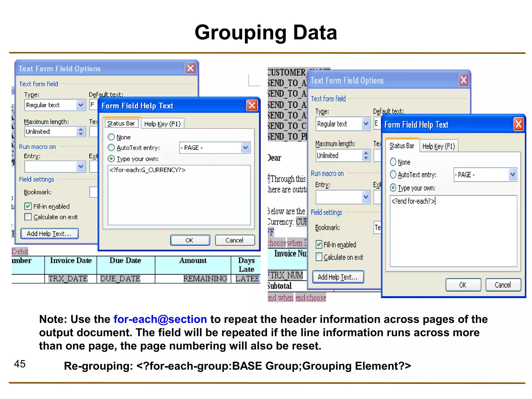Click the end when field in right document
This screenshot has width=532, height=399.
[x=281, y=298]
